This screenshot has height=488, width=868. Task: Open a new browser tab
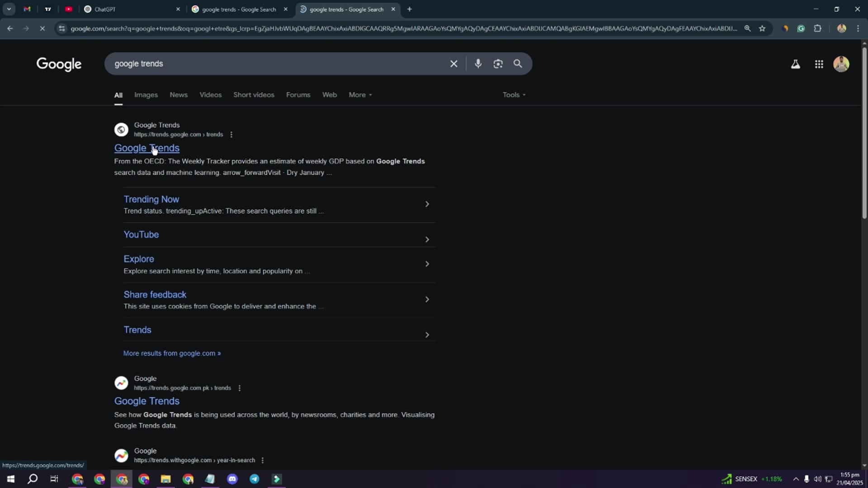click(x=409, y=9)
